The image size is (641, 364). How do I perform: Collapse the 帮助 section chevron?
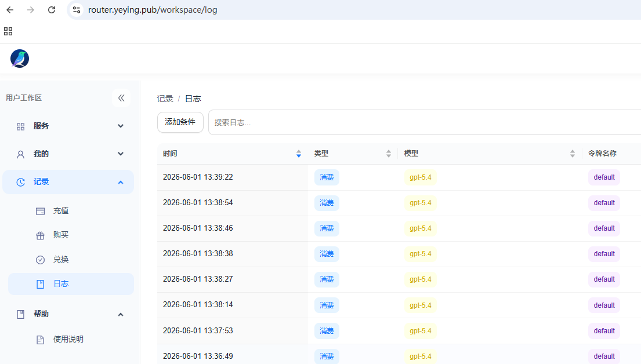pos(121,314)
